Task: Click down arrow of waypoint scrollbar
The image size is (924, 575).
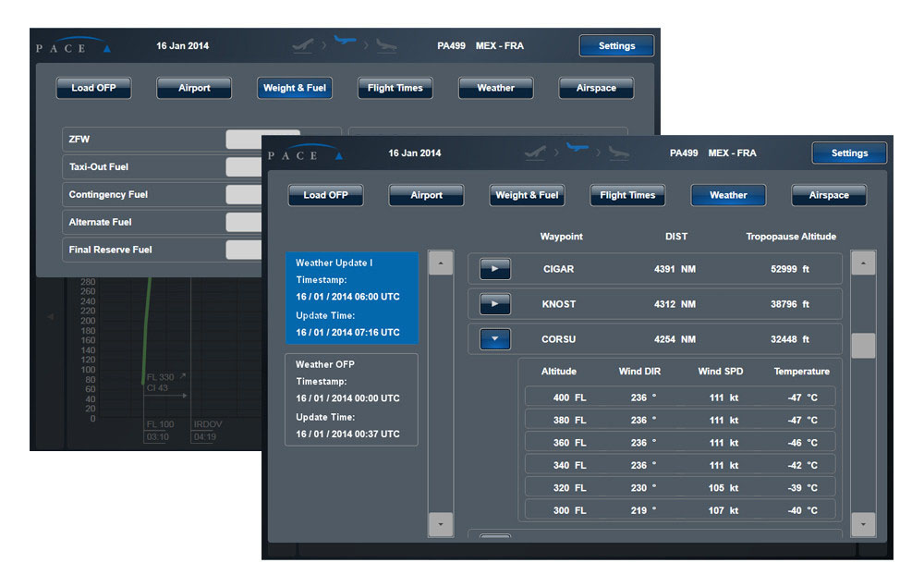Action: [863, 524]
